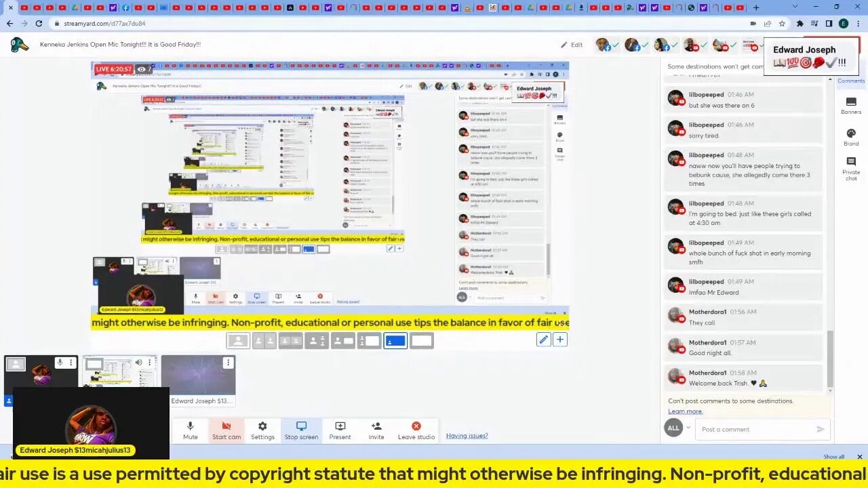Open Chrome extensions puzzle icon
The height and width of the screenshot is (488, 868).
click(800, 23)
